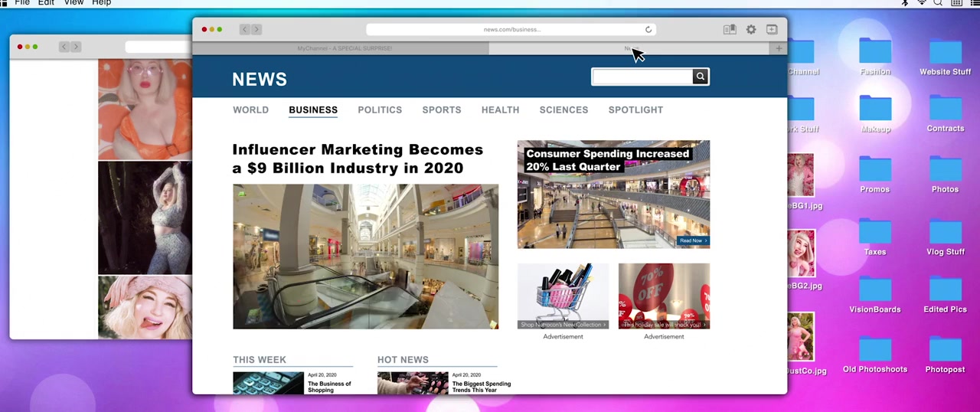Click the 70% OFF holiday sale advertisement
980x412 pixels.
(x=664, y=296)
